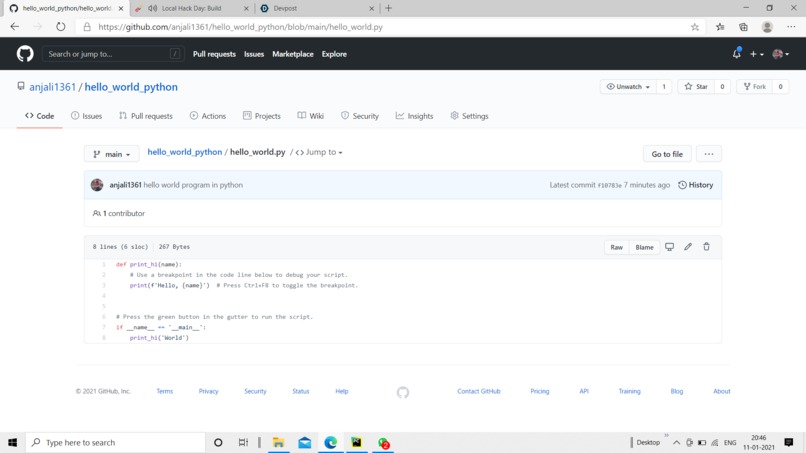Screen dimensions: 806x453
Task: Click the 1 contributor text
Action: pos(119,213)
